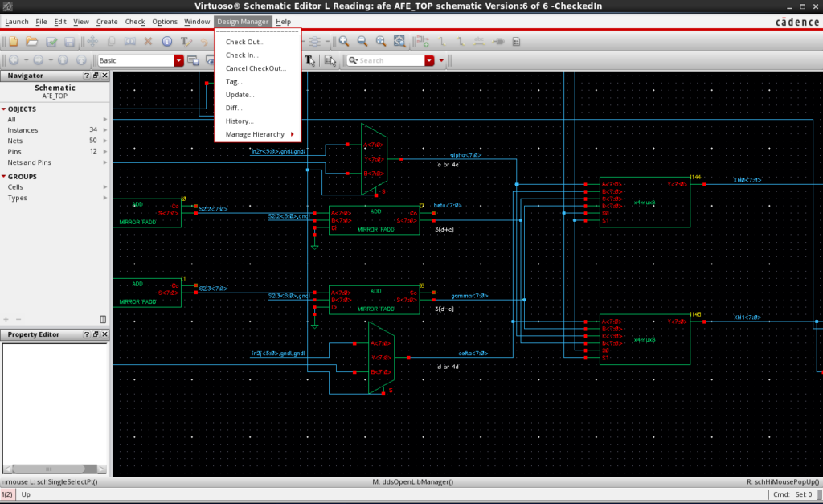Click the Copy icon in toolbar

pyautogui.click(x=111, y=42)
